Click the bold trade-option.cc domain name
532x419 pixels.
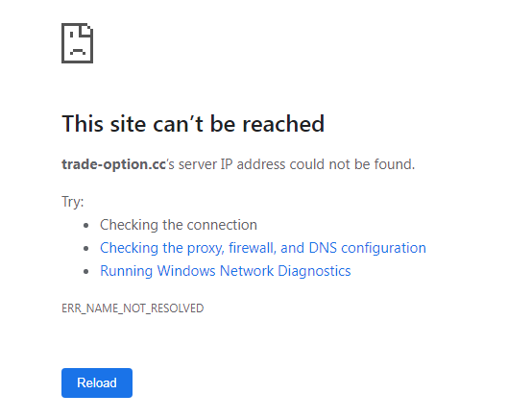tap(113, 164)
